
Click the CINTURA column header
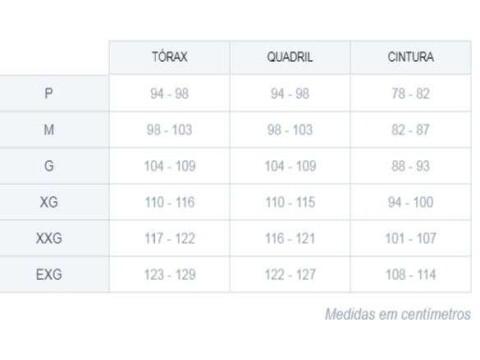411,57
